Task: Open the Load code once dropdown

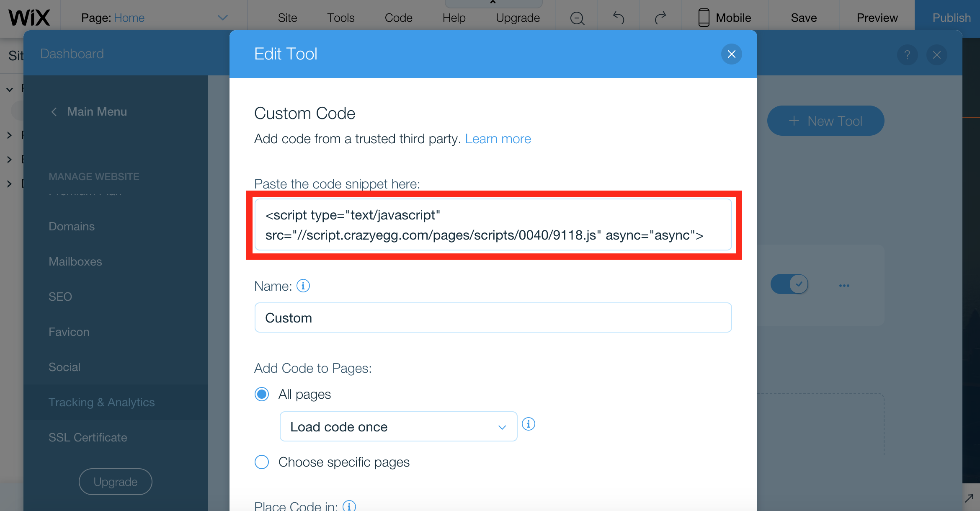Action: pos(398,426)
